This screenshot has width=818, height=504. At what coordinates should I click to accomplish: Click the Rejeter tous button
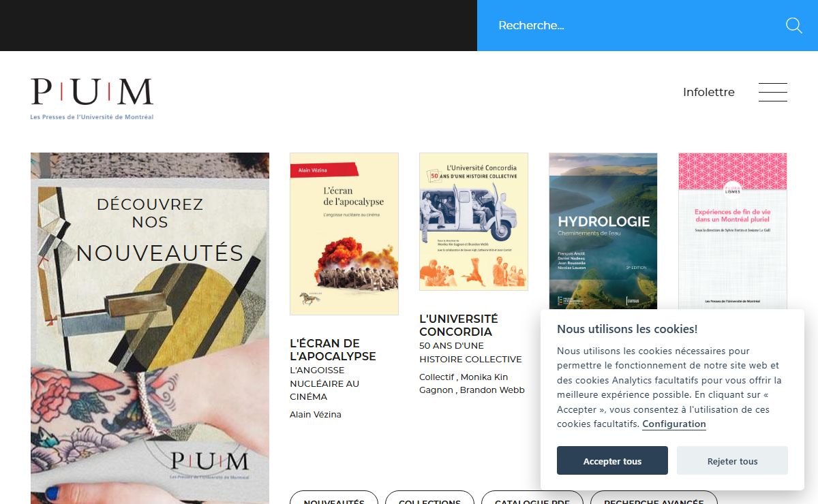(732, 461)
